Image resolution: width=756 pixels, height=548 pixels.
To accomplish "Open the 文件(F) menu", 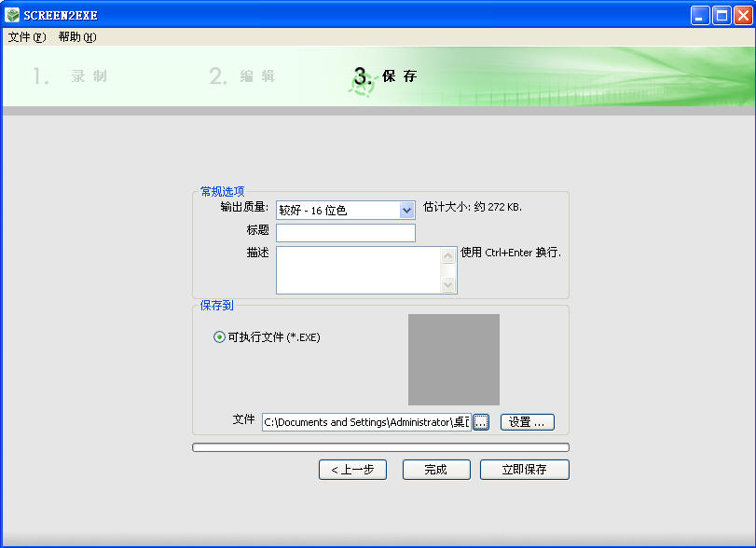I will click(27, 37).
